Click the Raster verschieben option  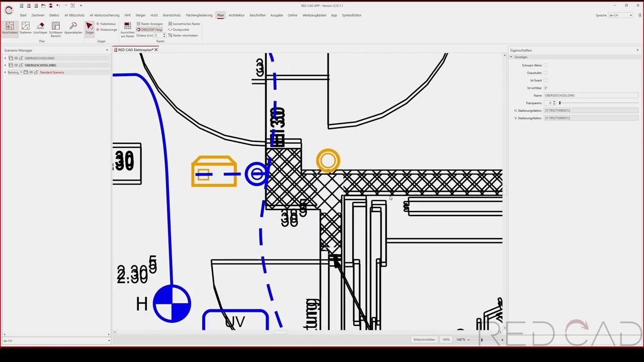point(183,35)
